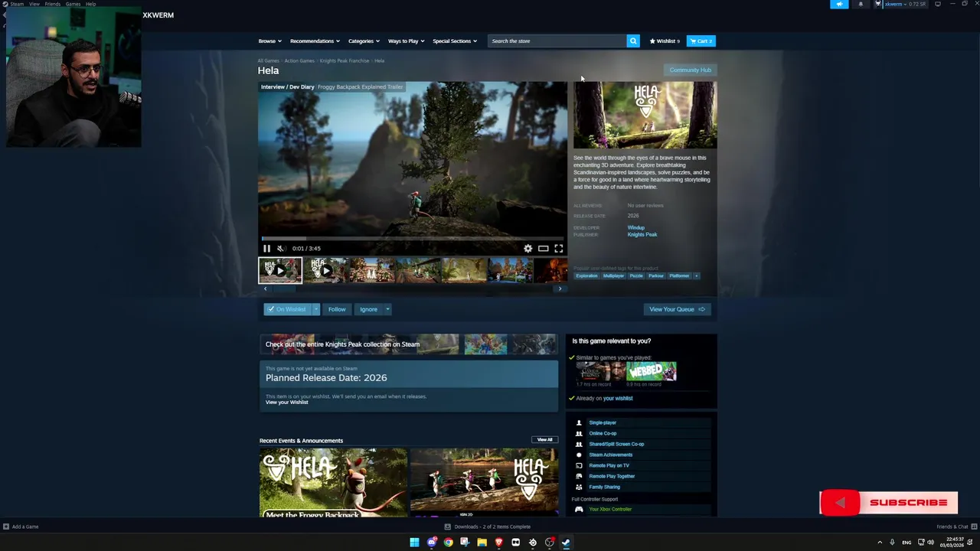Click the Follow button

(337, 309)
